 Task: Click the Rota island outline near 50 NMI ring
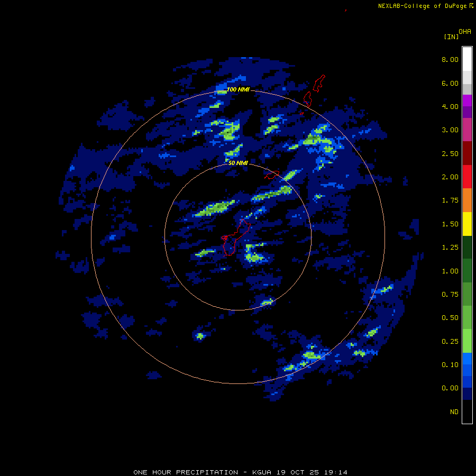[272, 175]
